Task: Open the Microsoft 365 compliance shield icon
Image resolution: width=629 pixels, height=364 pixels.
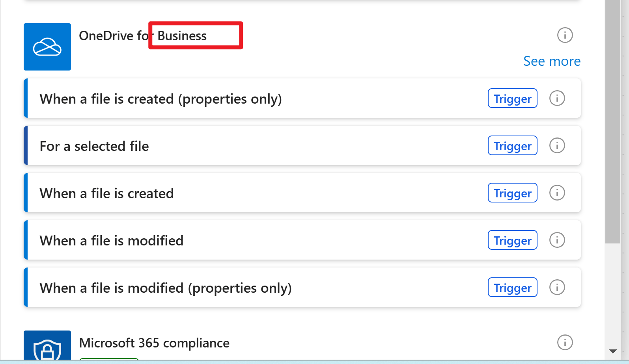Action: coord(47,345)
